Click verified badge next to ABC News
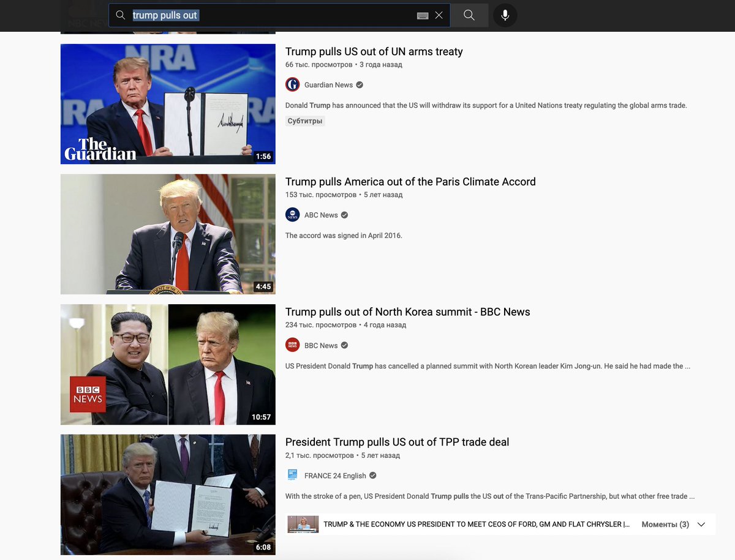Screen dimensions: 735x560 [344, 215]
